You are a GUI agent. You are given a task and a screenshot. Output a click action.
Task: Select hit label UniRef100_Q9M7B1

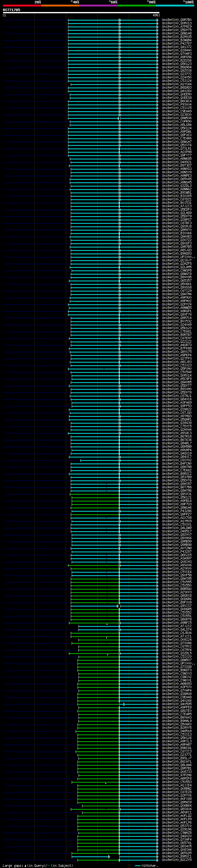(x=177, y=769)
